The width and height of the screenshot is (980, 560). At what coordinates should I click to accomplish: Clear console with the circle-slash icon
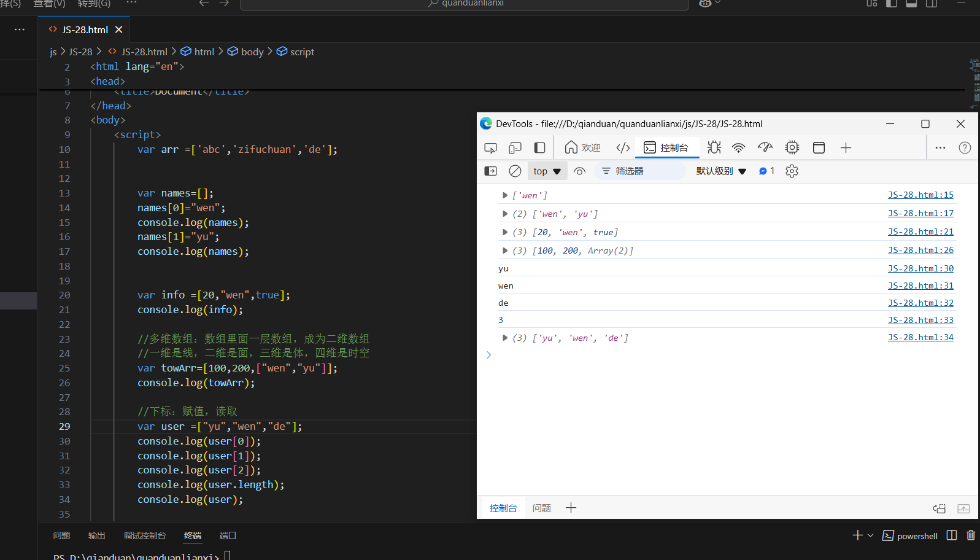[515, 171]
